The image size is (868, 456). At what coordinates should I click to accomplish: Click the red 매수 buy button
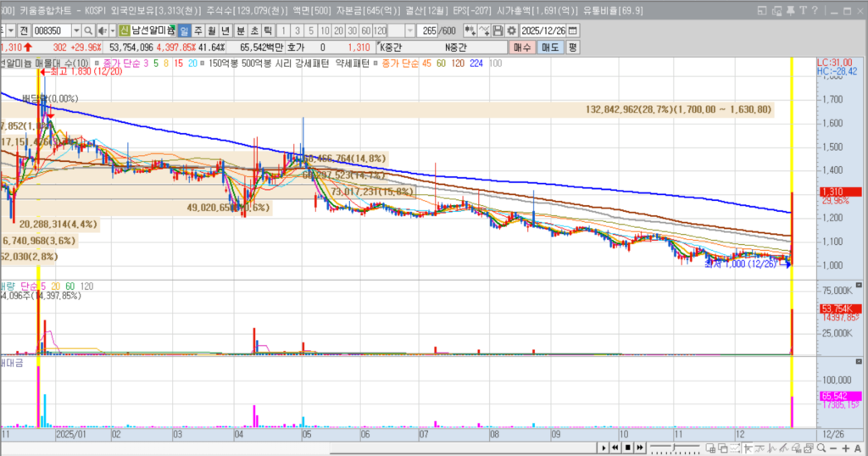(x=521, y=47)
